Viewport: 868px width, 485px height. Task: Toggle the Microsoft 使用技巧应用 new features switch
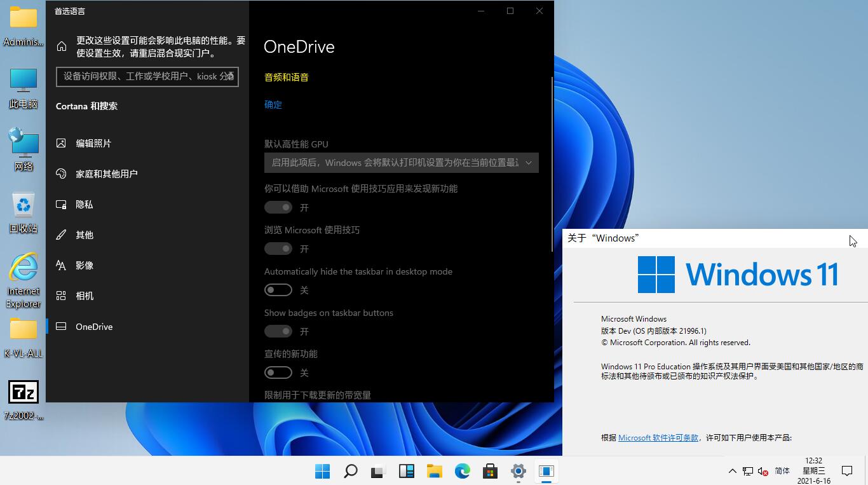click(x=278, y=207)
